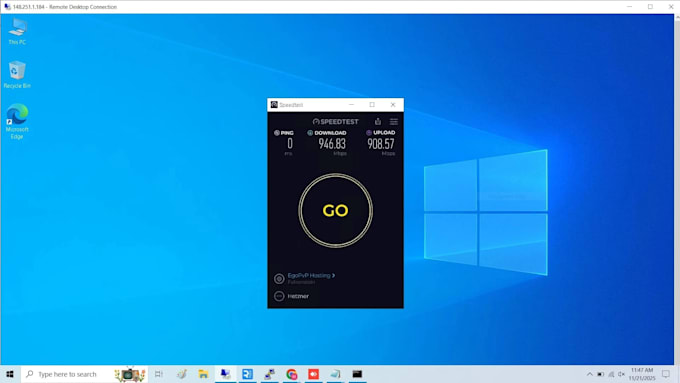The height and width of the screenshot is (383, 680).
Task: Click the Hetzner provider name
Action: pyautogui.click(x=298, y=296)
